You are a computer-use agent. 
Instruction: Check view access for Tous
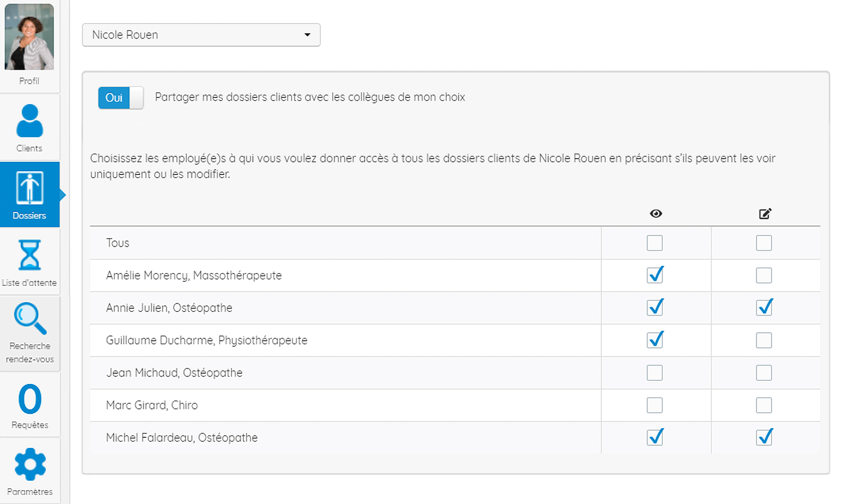(x=655, y=243)
